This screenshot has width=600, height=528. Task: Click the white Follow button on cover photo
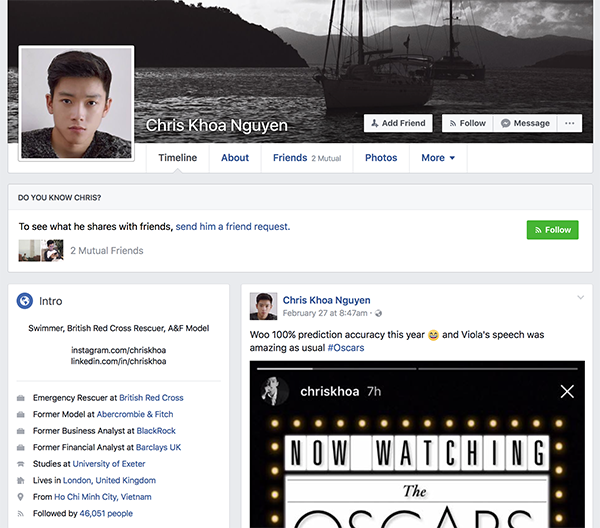point(466,123)
